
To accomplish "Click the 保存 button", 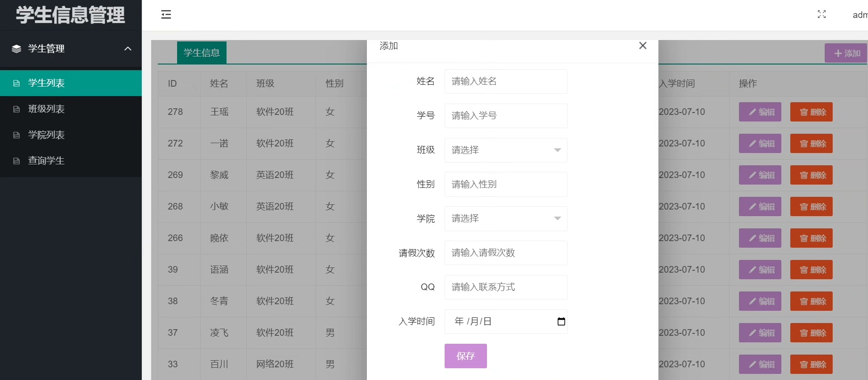I will pyautogui.click(x=465, y=356).
